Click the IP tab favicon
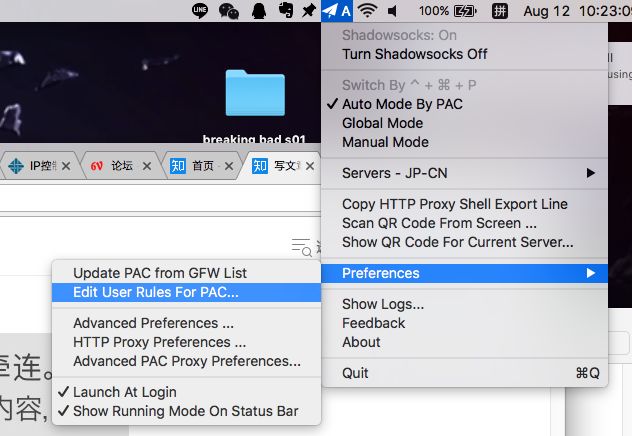The image size is (632, 436). (x=16, y=166)
